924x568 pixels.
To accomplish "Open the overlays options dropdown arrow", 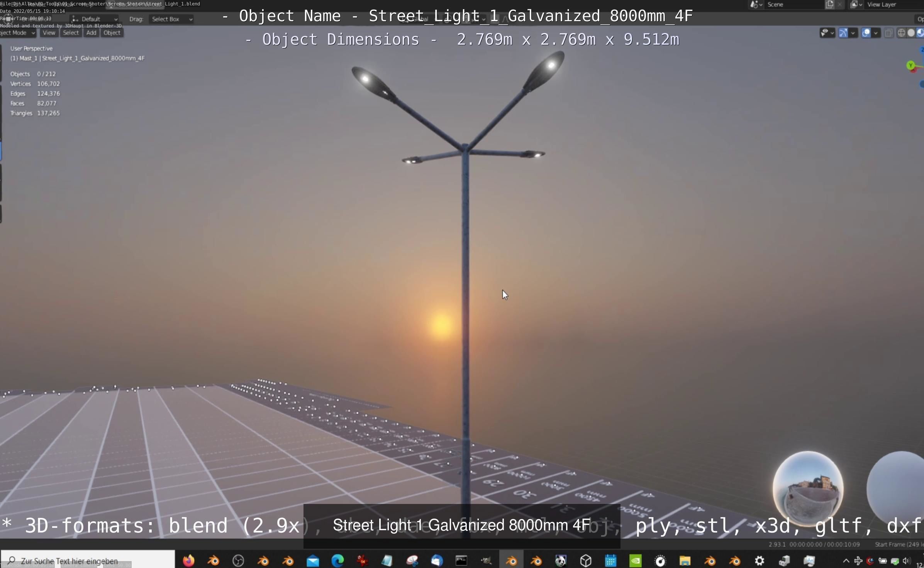I will click(x=876, y=33).
